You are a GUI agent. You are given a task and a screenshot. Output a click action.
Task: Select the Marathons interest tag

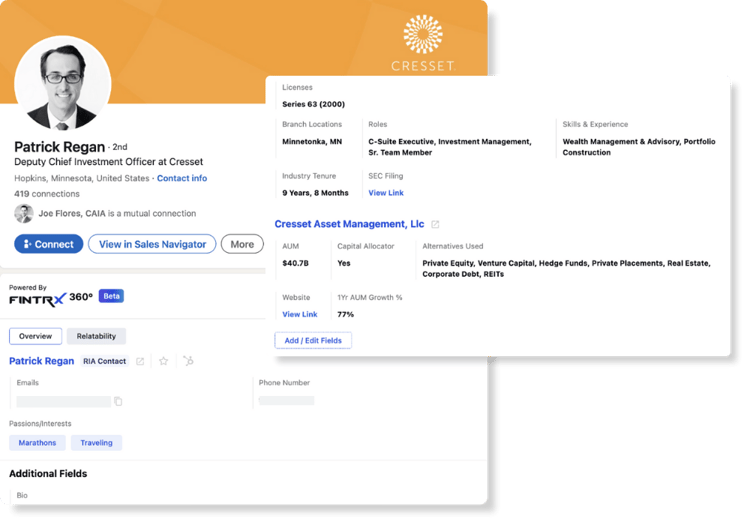[x=37, y=443]
